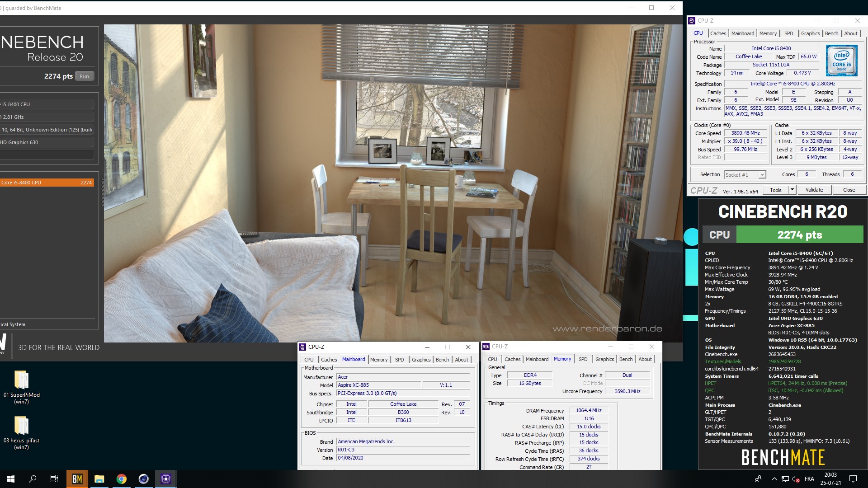Click the Intel Core i5 logo
Viewport: 868px width, 488px height.
click(841, 61)
